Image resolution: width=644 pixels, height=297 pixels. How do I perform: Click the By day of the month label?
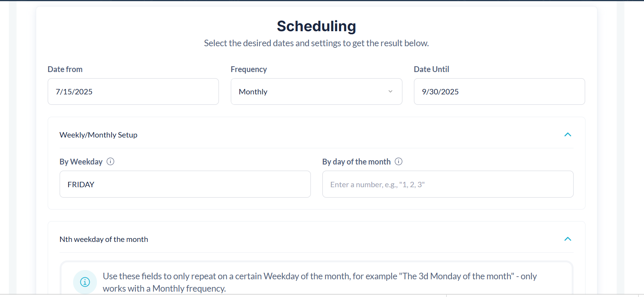pyautogui.click(x=357, y=162)
